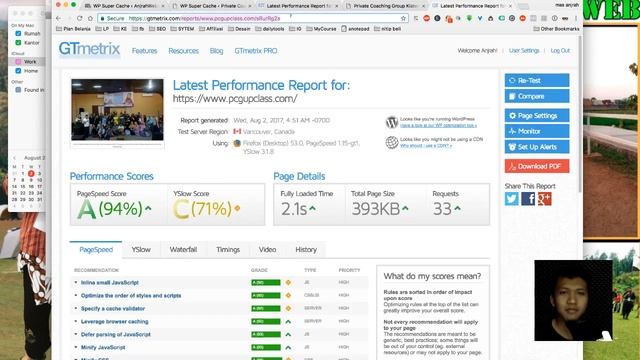Screen dimensions: 640x360
Task: Toggle 'Found in' calendar checkbox
Action: tap(18, 90)
